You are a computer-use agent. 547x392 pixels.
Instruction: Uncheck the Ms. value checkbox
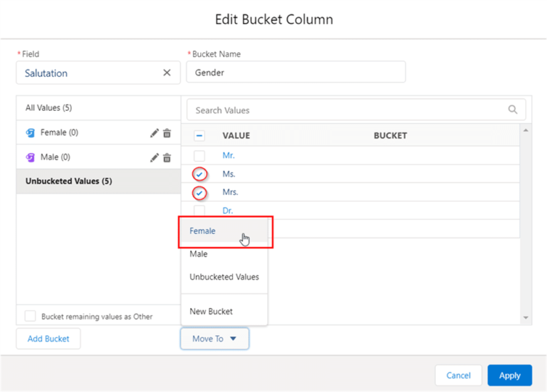[x=199, y=174]
